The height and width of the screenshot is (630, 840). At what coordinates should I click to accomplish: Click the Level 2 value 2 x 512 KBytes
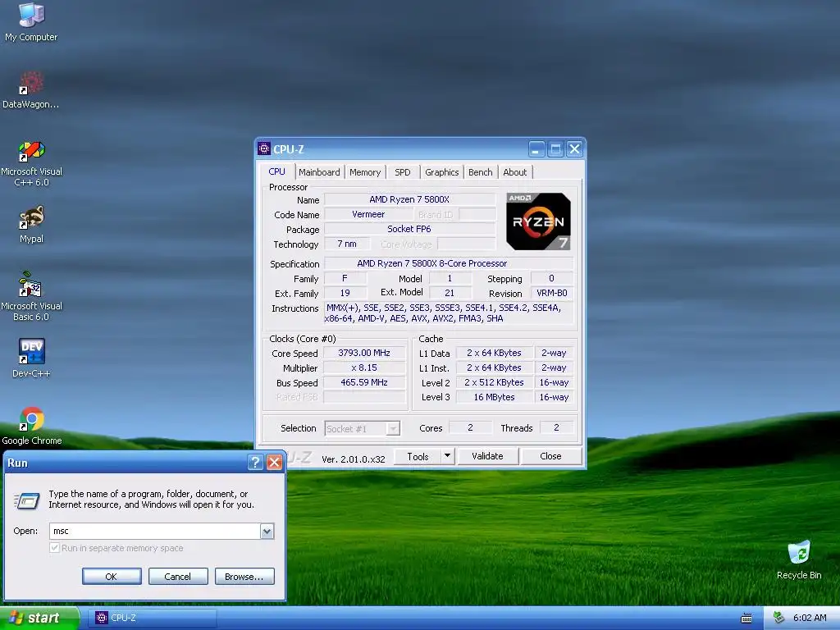click(x=495, y=382)
